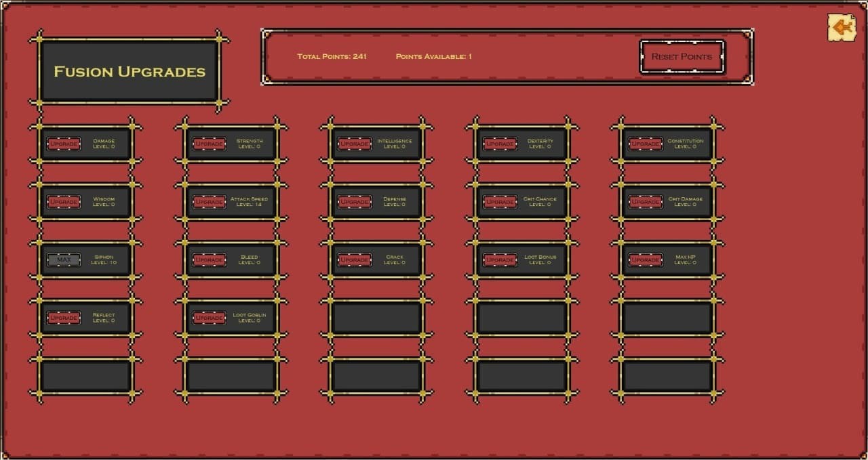The height and width of the screenshot is (460, 868).
Task: Upgrade the Dexterity stat
Action: coord(500,144)
